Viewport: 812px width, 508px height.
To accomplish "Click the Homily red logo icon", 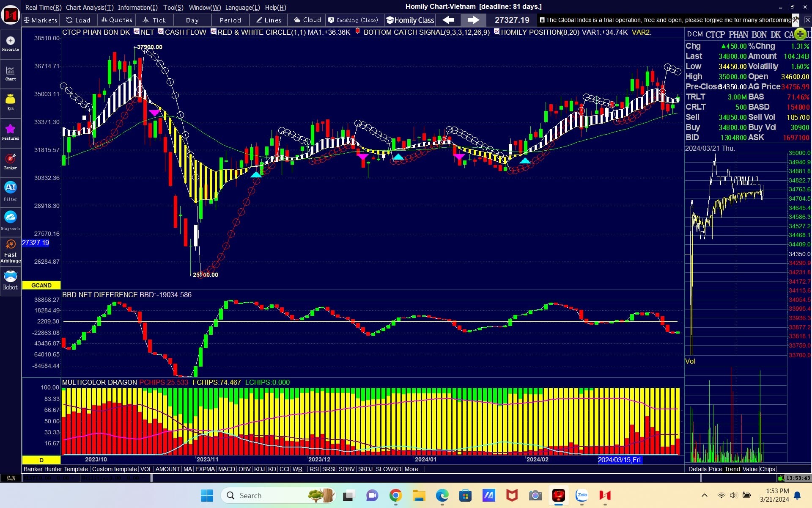I will pyautogui.click(x=11, y=15).
